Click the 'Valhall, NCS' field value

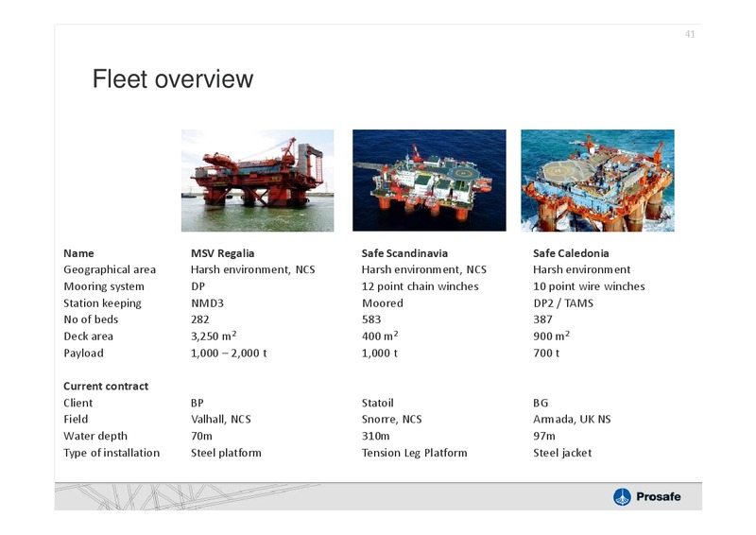pos(221,420)
